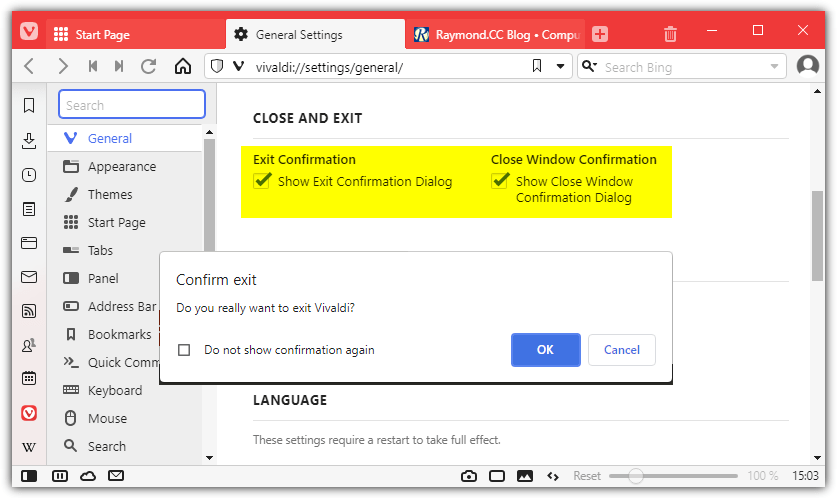Click the Search Bing field
837x498 pixels.
coord(683,67)
